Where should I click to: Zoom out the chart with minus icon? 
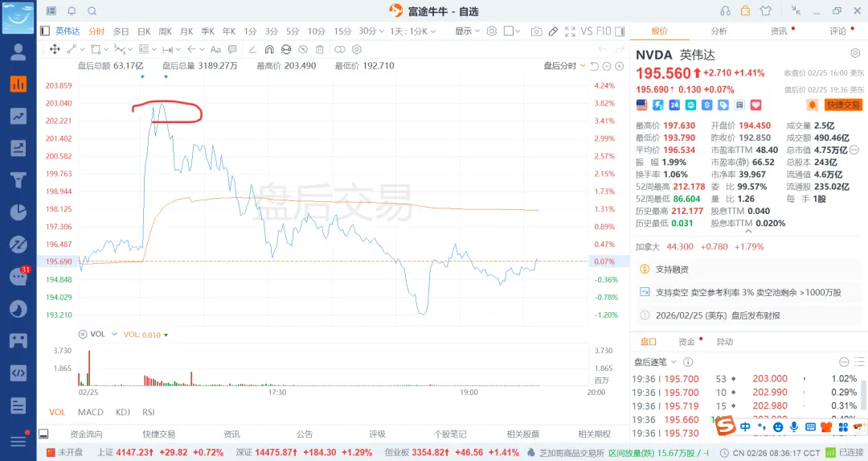point(607,66)
